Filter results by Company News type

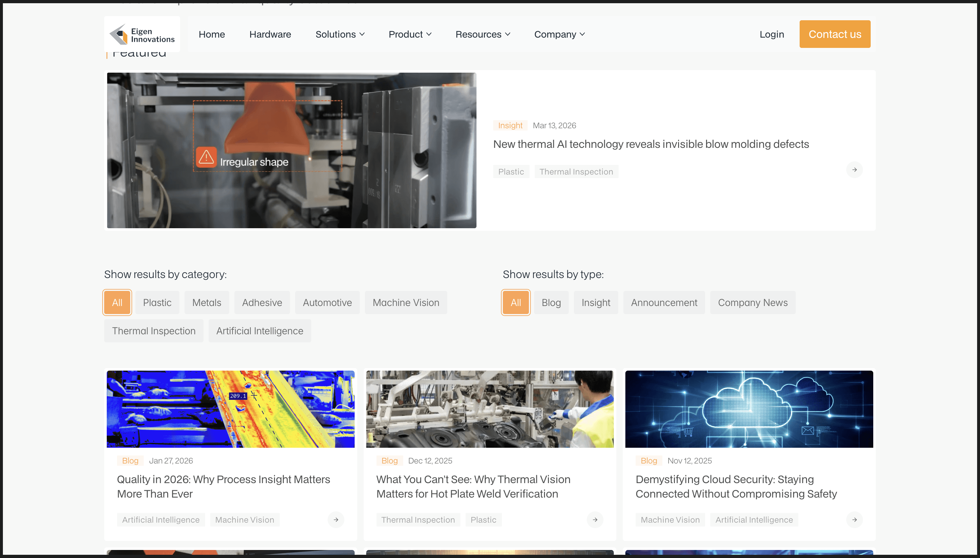(752, 302)
